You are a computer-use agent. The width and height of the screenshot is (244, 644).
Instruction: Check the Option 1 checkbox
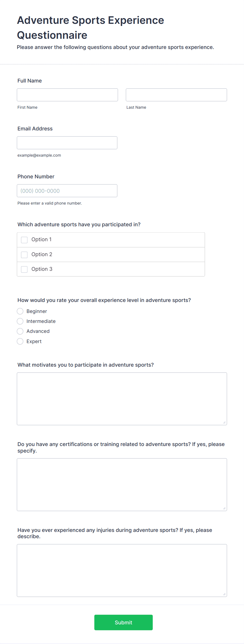click(24, 240)
